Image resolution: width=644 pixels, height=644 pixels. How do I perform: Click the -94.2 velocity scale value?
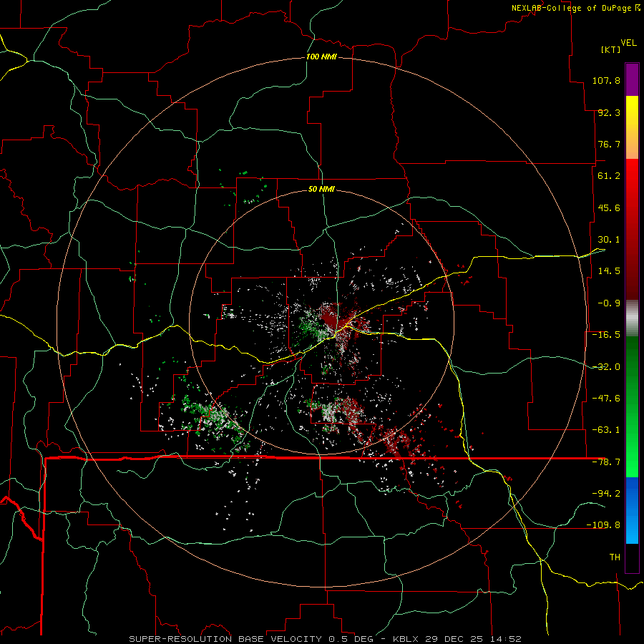point(606,493)
